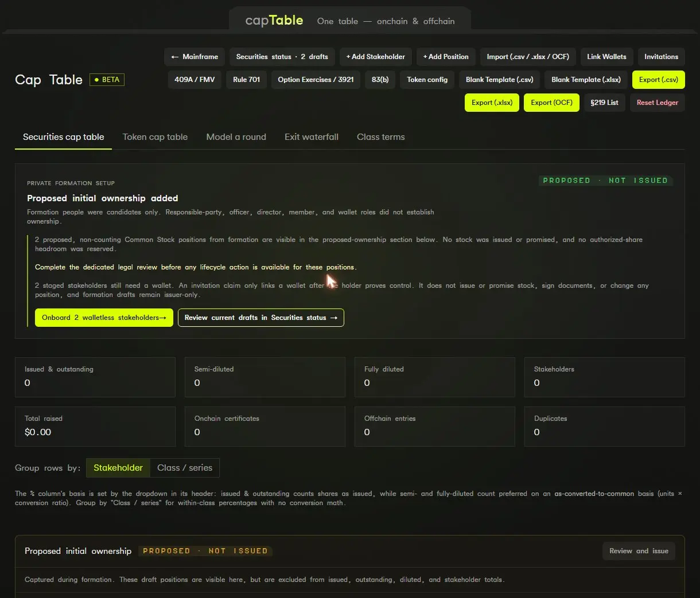This screenshot has height=598, width=700.
Task: Open the Rule 701 section
Action: tap(246, 80)
